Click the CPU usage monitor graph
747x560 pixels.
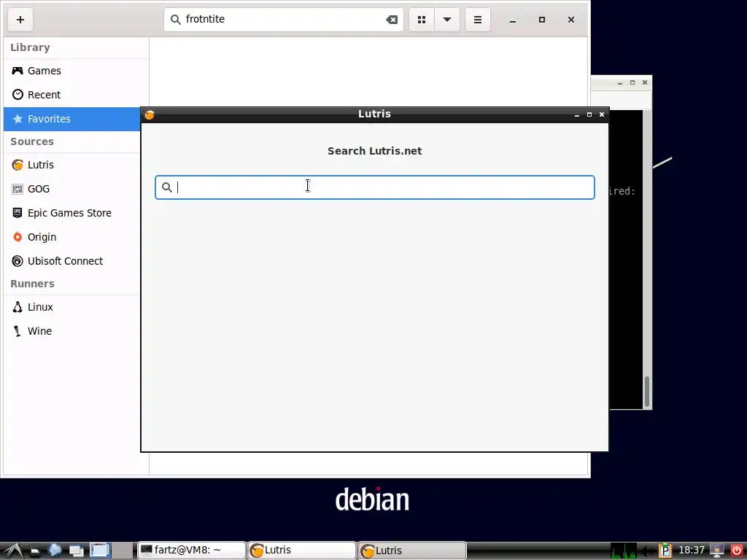(x=624, y=551)
